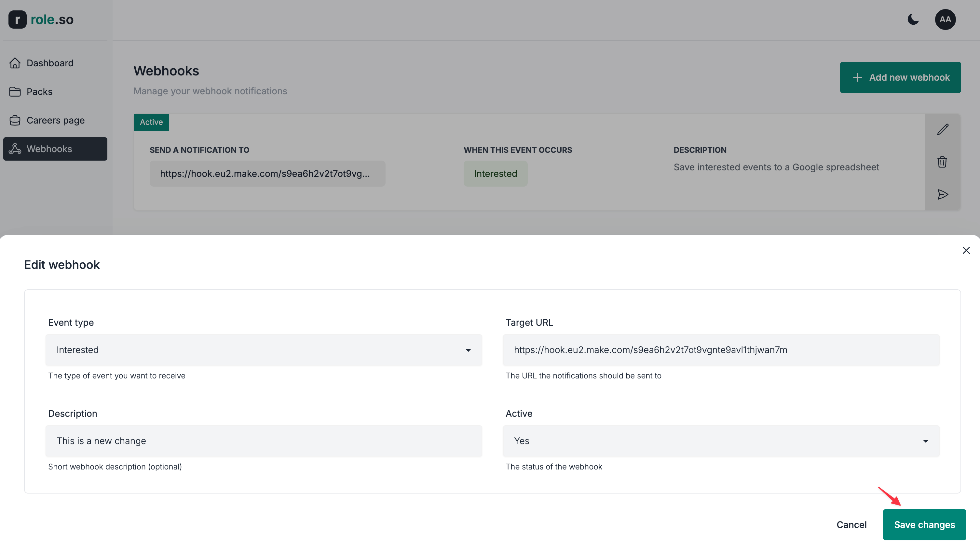Viewport: 980px width, 554px height.
Task: Edit the webhook using the pencil icon
Action: click(943, 129)
